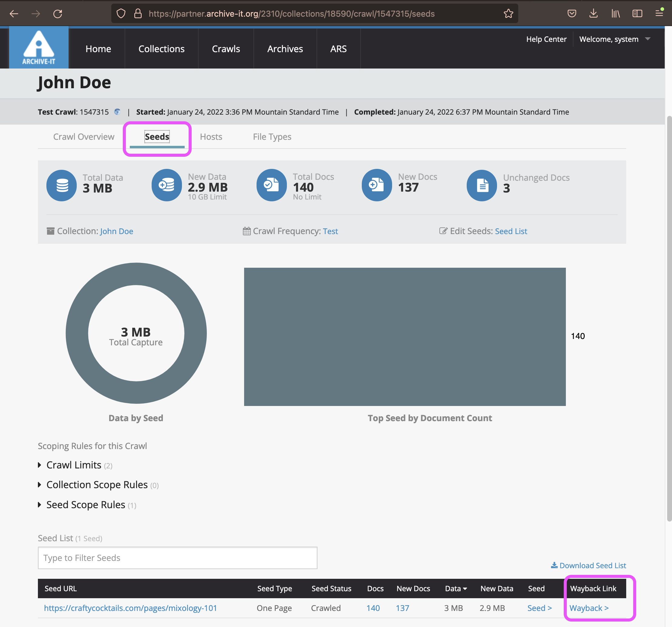
Task: Click the New Docs plus icon
Action: 377,185
